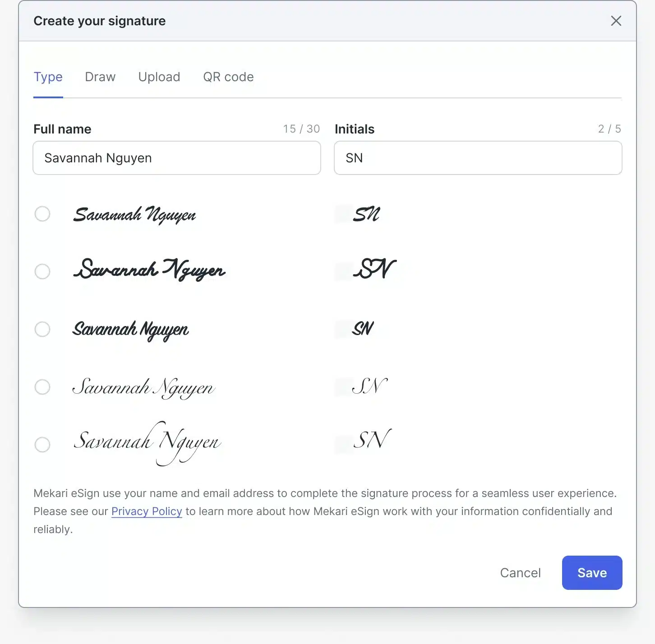Viewport: 655px width, 644px height.
Task: Save the created signature
Action: click(x=592, y=573)
